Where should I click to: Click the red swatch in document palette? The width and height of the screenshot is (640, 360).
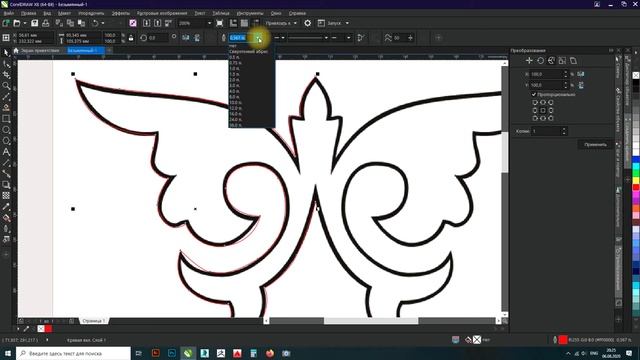coord(49,329)
